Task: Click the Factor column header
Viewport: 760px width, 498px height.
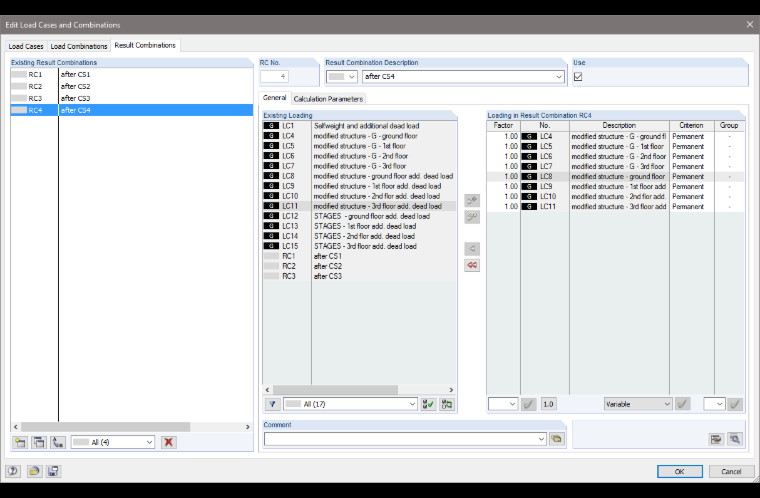Action: 504,126
